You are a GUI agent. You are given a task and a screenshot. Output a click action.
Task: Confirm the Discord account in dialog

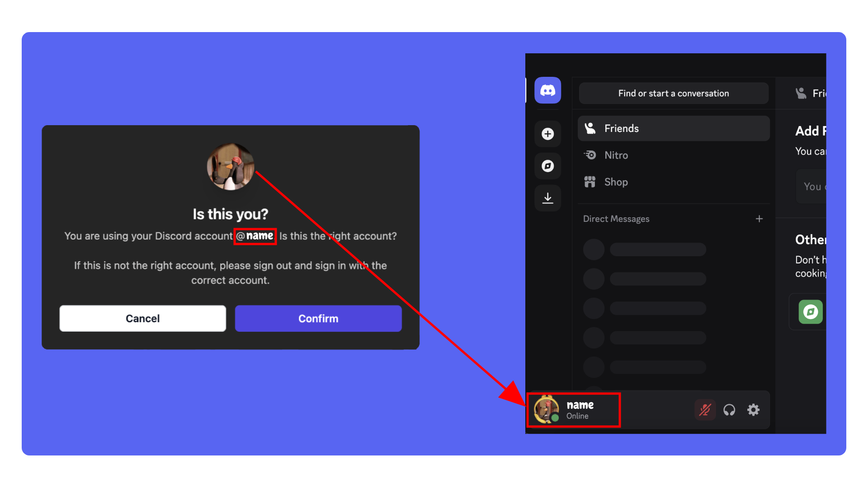click(318, 319)
